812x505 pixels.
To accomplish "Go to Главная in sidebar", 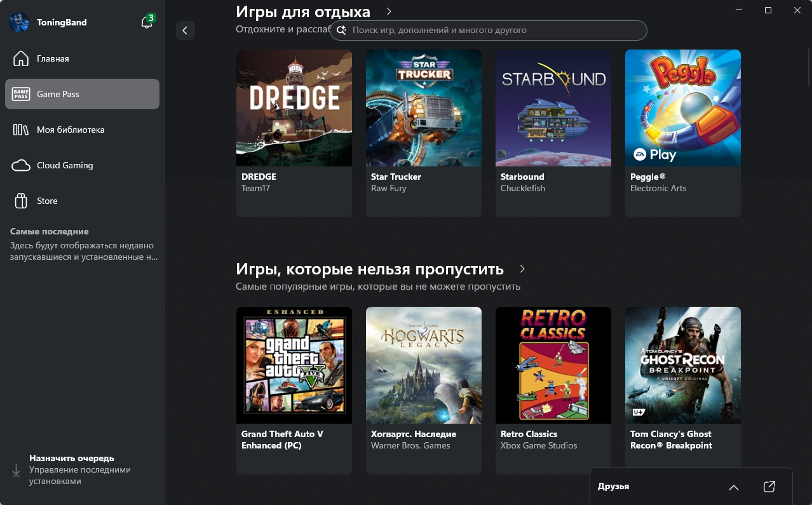I will click(53, 58).
